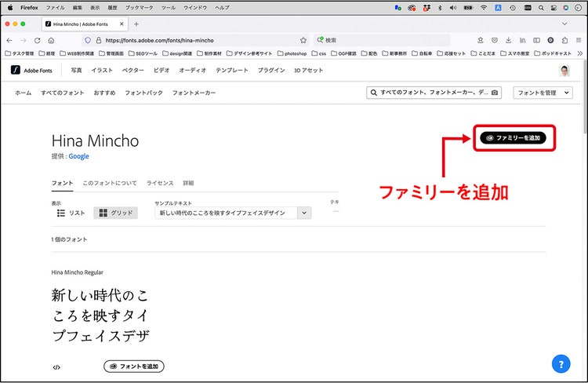The width and height of the screenshot is (588, 383).
Task: Click the Pocket save icon in toolbar
Action: (x=495, y=40)
